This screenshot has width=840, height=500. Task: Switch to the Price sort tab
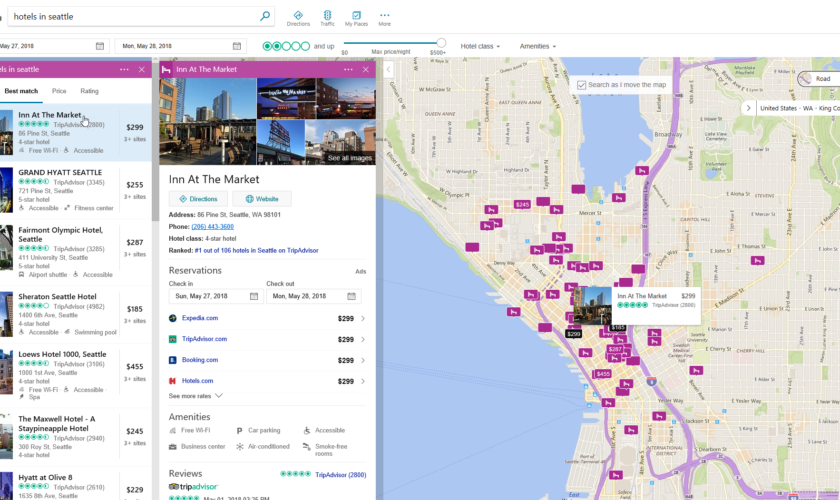(x=59, y=91)
